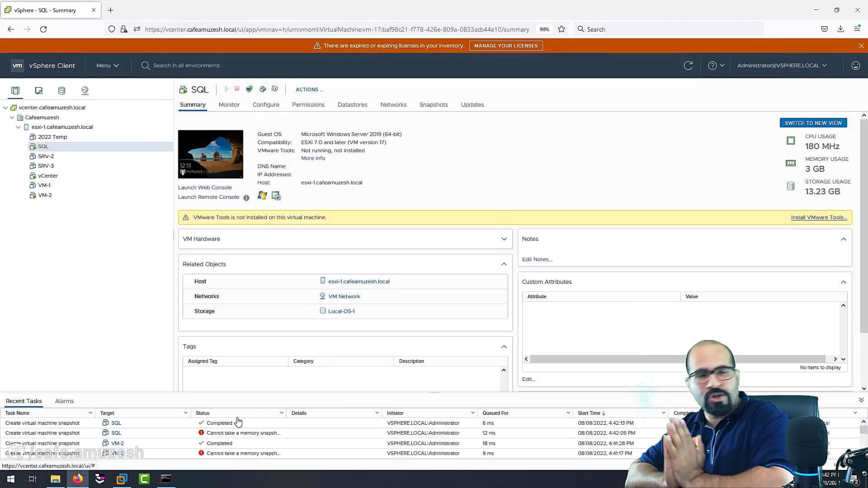Open the ACTIONS menu for SQL
The image size is (868, 488).
click(309, 89)
